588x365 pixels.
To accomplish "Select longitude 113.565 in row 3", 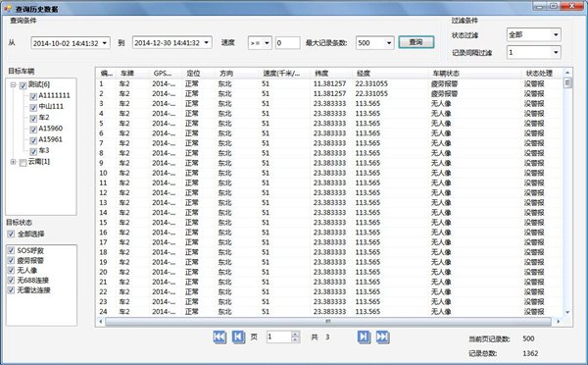I will [367, 104].
